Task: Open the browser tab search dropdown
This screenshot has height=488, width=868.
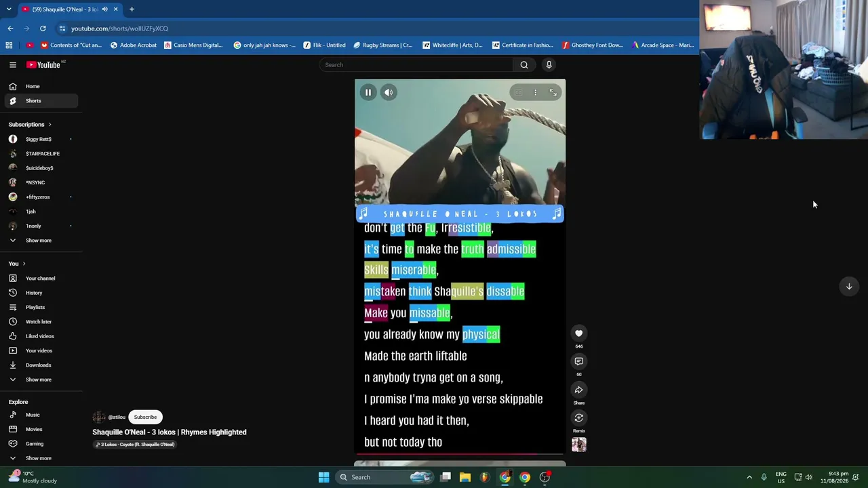Action: (x=9, y=9)
